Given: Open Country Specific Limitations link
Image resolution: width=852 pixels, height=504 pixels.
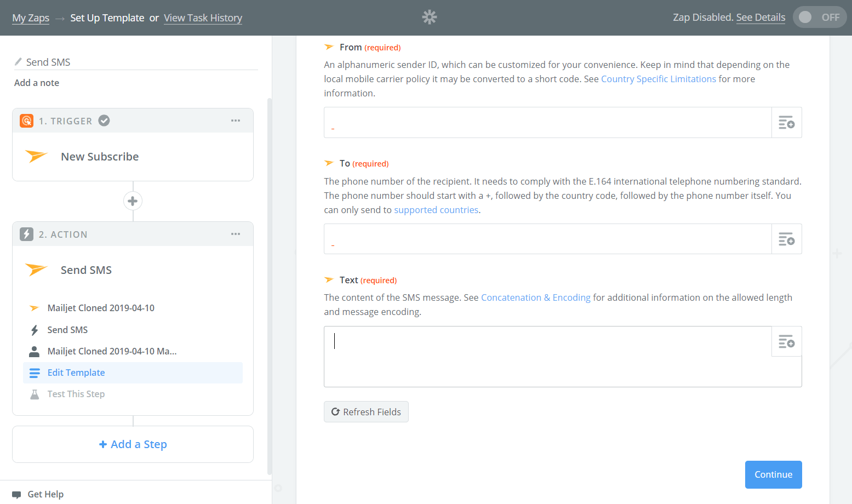Looking at the screenshot, I should pyautogui.click(x=659, y=79).
